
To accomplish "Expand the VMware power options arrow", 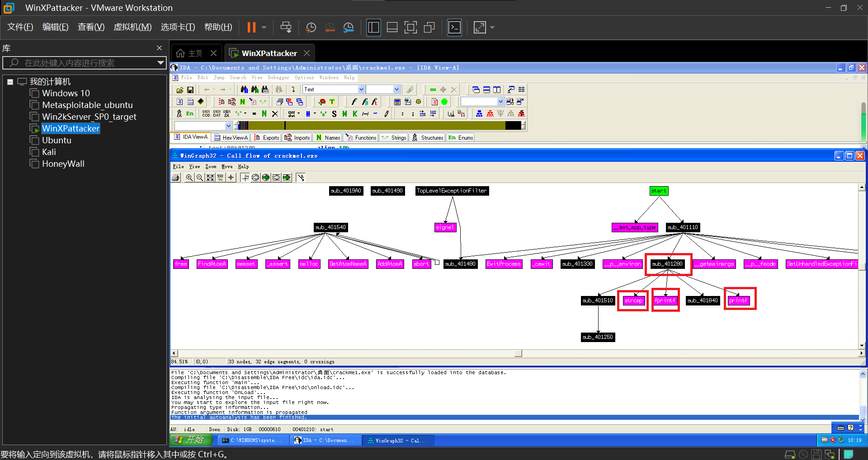I will pyautogui.click(x=264, y=28).
